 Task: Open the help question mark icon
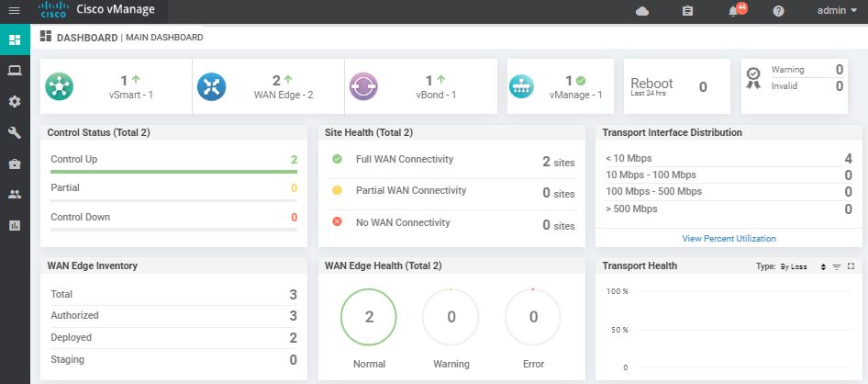778,11
